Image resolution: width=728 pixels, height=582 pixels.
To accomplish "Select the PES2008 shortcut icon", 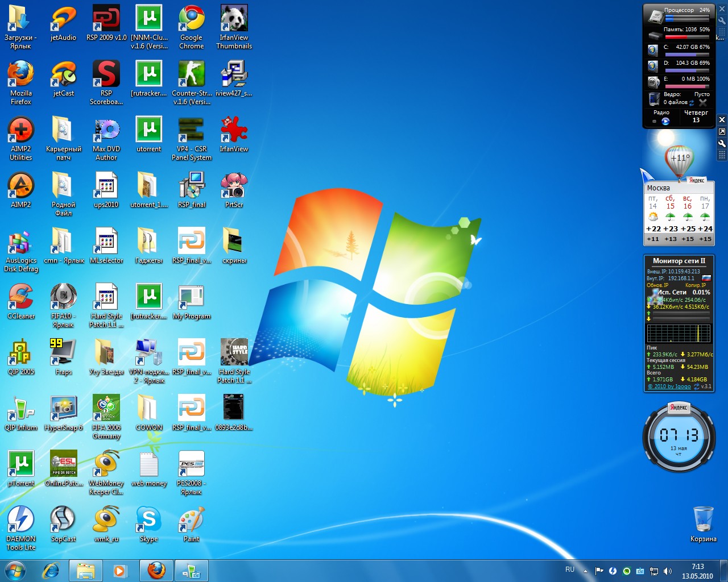I will click(x=192, y=472).
